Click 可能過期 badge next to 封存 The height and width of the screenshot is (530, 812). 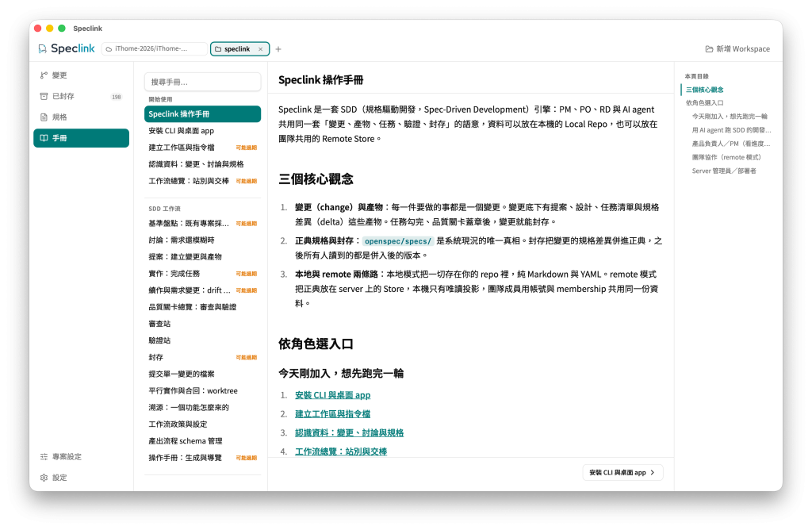[247, 358]
